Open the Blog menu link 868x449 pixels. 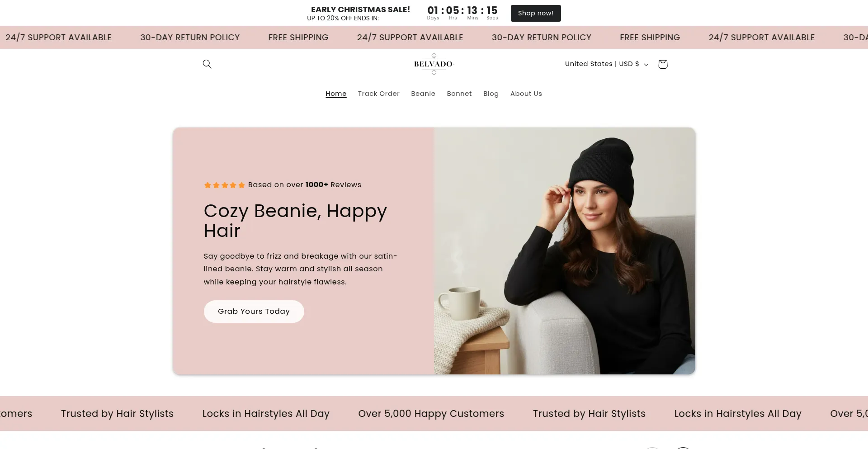491,94
